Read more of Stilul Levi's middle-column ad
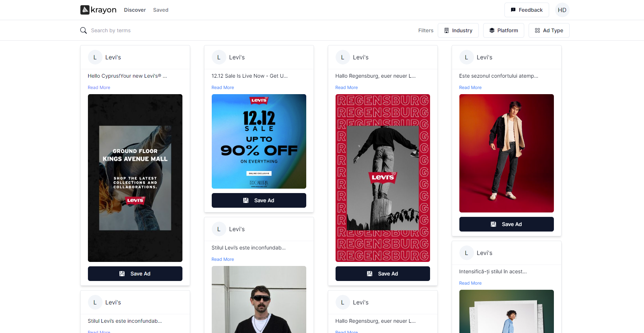Viewport: 644px width, 333px height. tap(223, 259)
